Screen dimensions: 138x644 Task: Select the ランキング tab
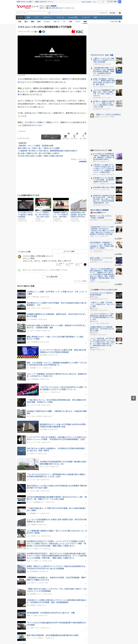(x=86, y=17)
